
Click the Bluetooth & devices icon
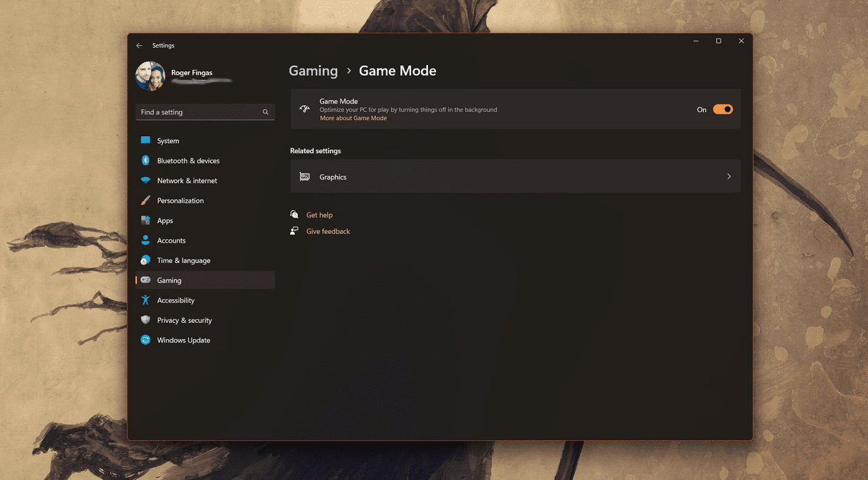click(x=145, y=161)
